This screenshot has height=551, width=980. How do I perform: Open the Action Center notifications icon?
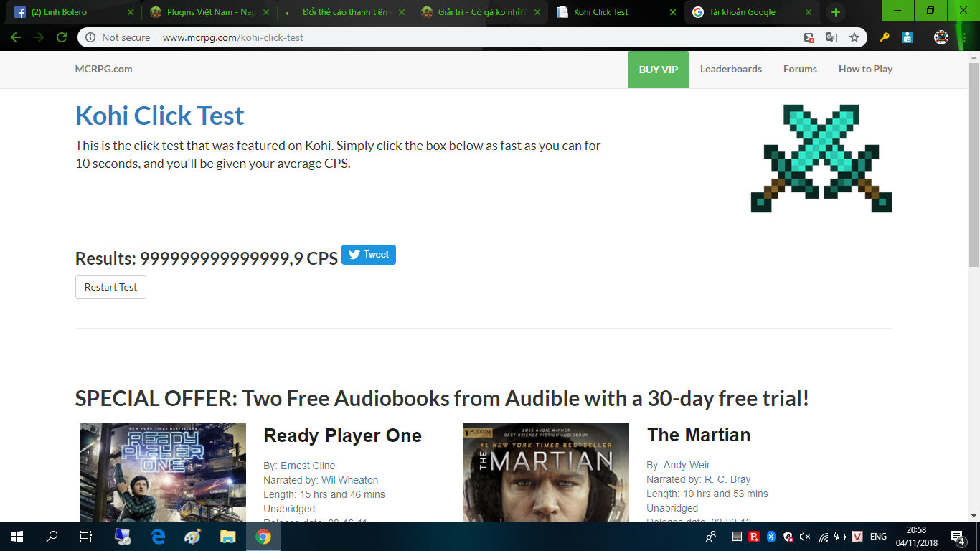pos(957,537)
